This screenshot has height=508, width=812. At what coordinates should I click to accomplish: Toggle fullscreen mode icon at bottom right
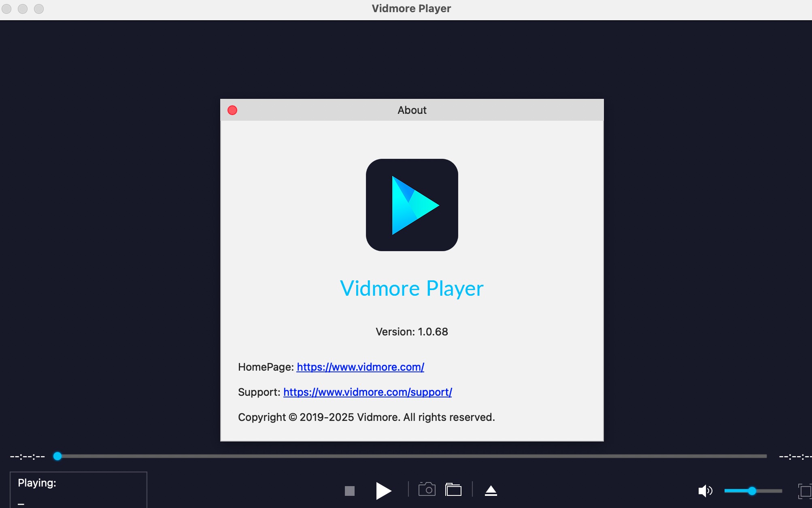tap(805, 491)
